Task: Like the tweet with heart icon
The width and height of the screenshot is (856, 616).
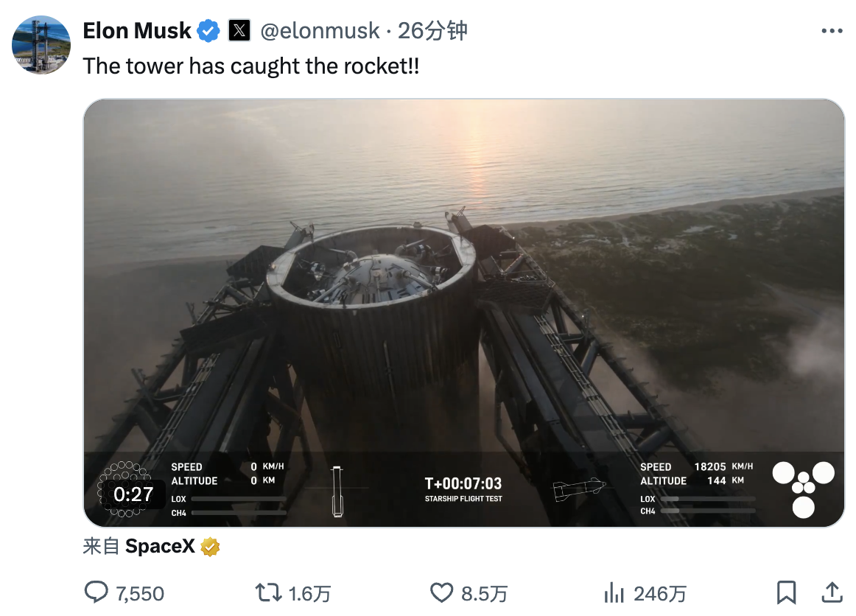Action: (x=441, y=592)
